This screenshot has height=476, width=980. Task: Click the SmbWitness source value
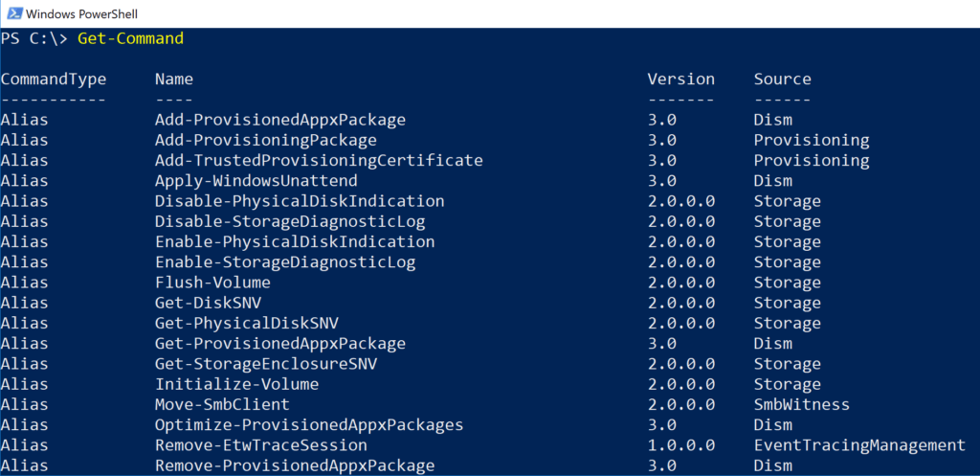point(801,404)
